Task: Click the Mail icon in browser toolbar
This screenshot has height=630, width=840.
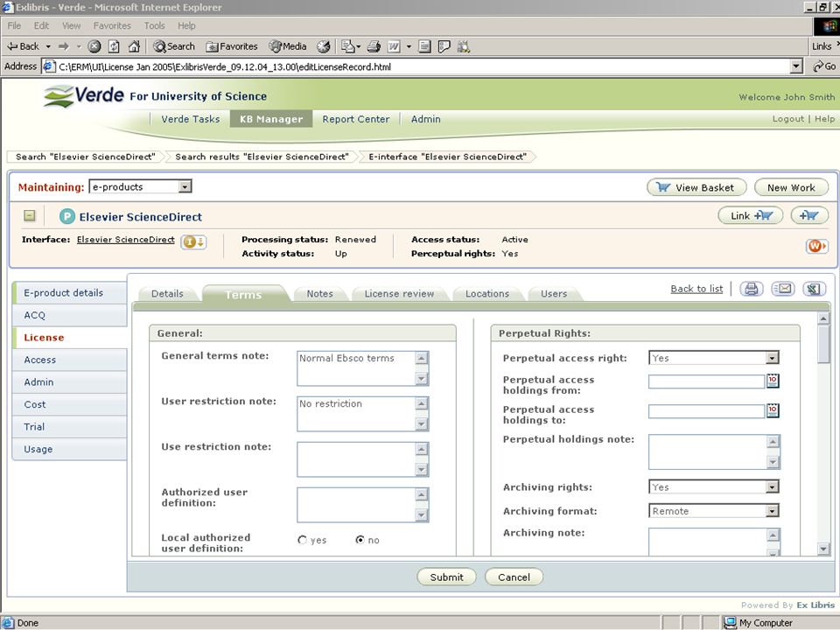Action: coord(347,46)
